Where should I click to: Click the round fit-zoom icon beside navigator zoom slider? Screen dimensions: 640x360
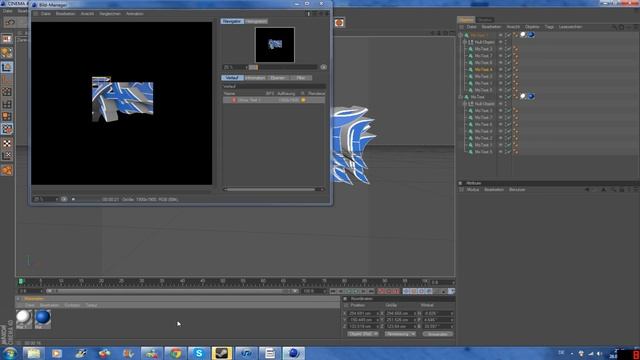[323, 67]
